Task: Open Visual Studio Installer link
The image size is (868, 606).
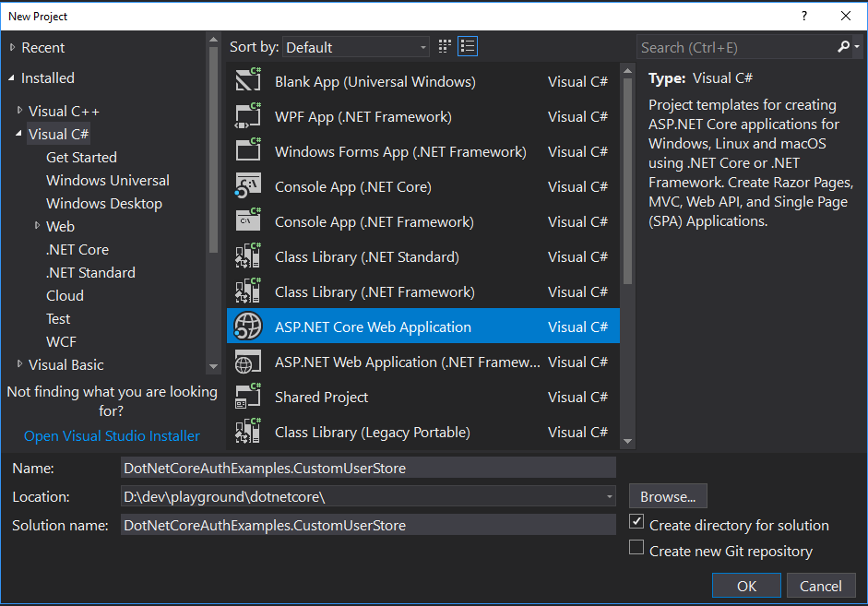Action: pyautogui.click(x=112, y=436)
